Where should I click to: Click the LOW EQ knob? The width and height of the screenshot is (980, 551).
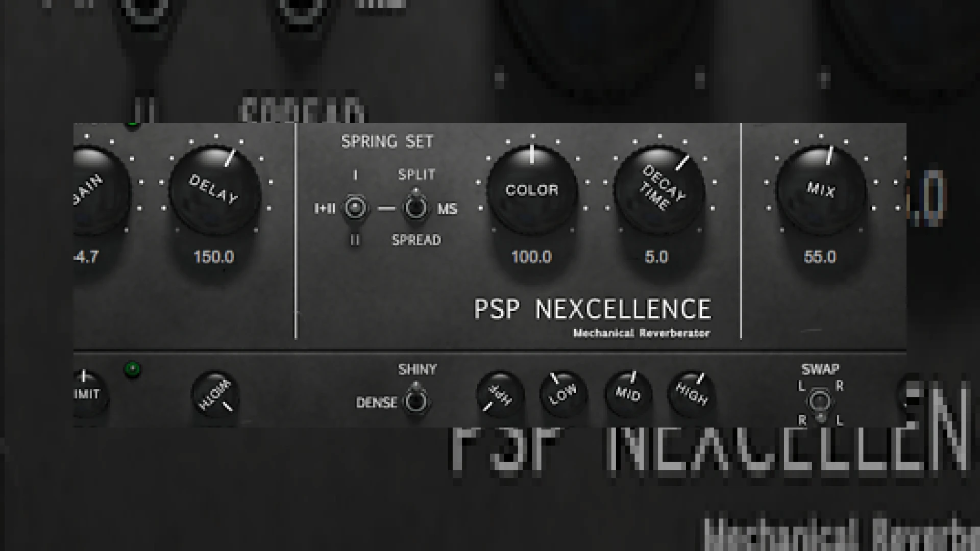563,395
